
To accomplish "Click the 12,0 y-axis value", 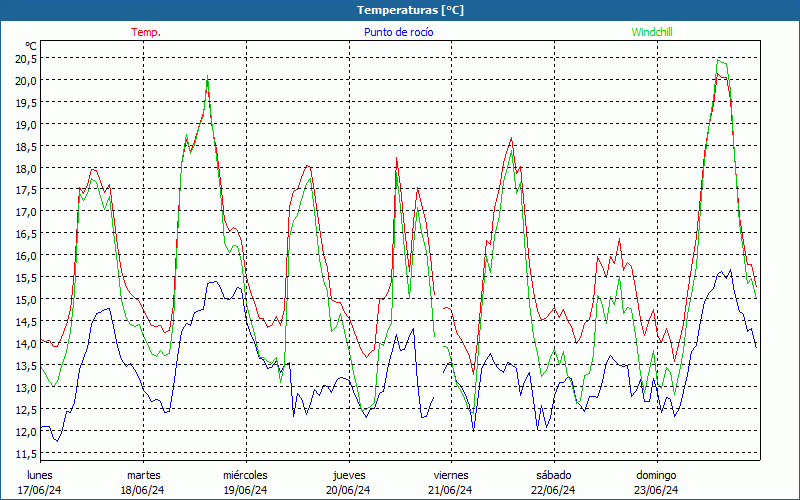I will click(x=26, y=431).
